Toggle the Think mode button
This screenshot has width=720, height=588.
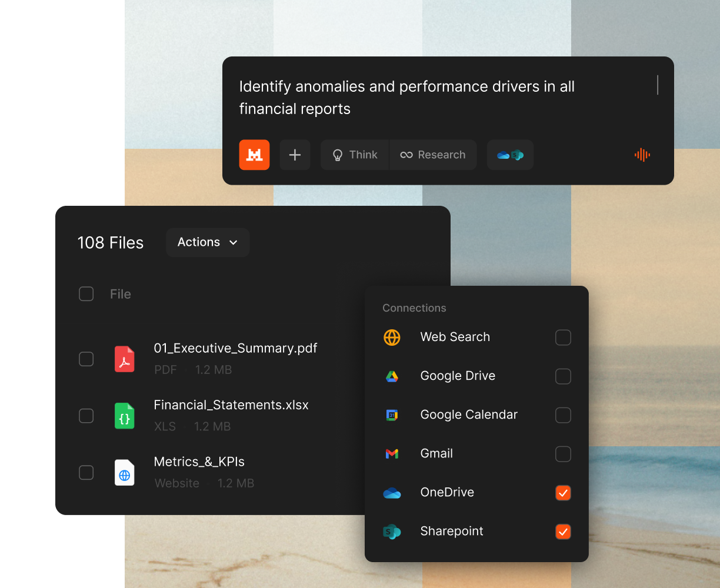[x=355, y=155]
